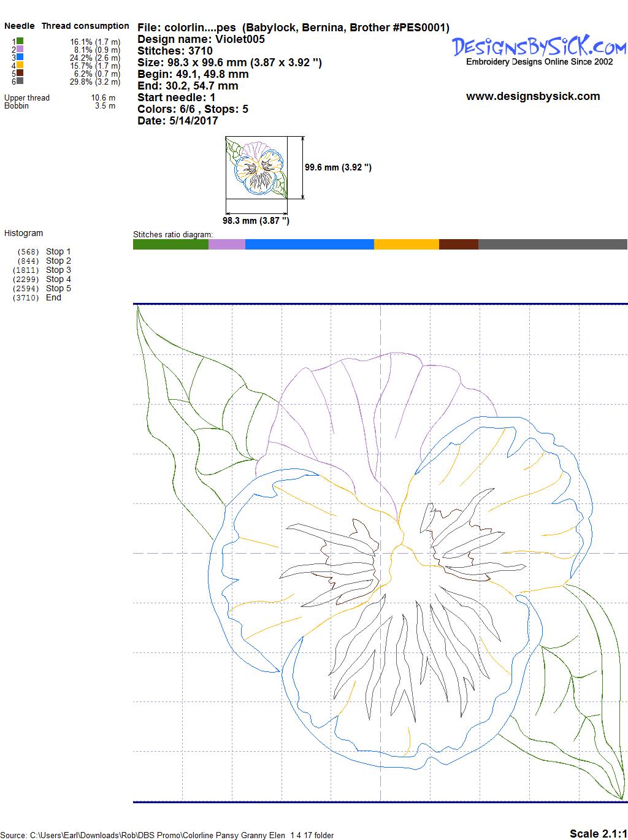Select the purple needle 2 color swatch
This screenshot has width=628, height=840.
point(20,49)
